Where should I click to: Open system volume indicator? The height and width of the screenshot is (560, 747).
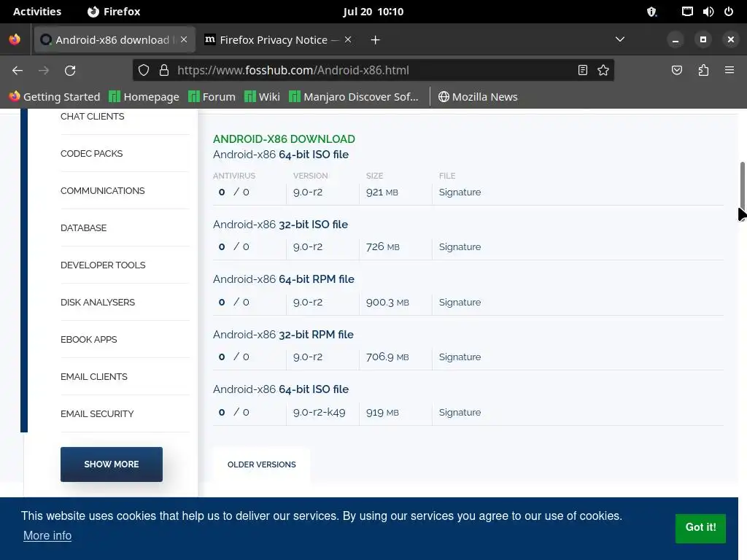pos(708,12)
